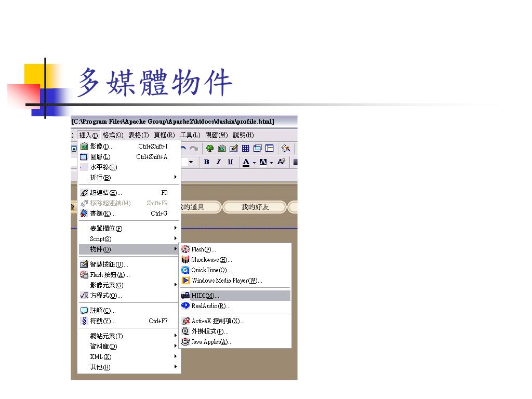The height and width of the screenshot is (399, 532).
Task: Click the framed picture toolbar icon
Action: click(222, 148)
